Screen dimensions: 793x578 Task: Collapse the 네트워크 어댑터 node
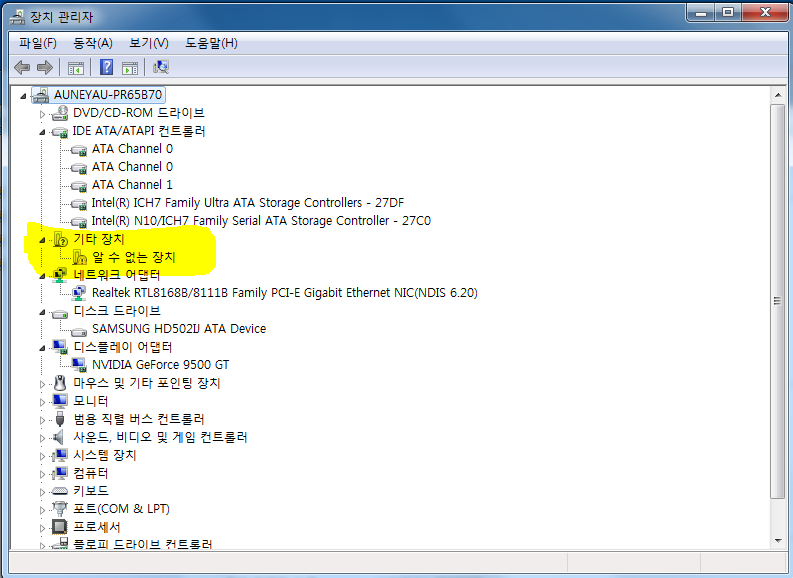(42, 276)
